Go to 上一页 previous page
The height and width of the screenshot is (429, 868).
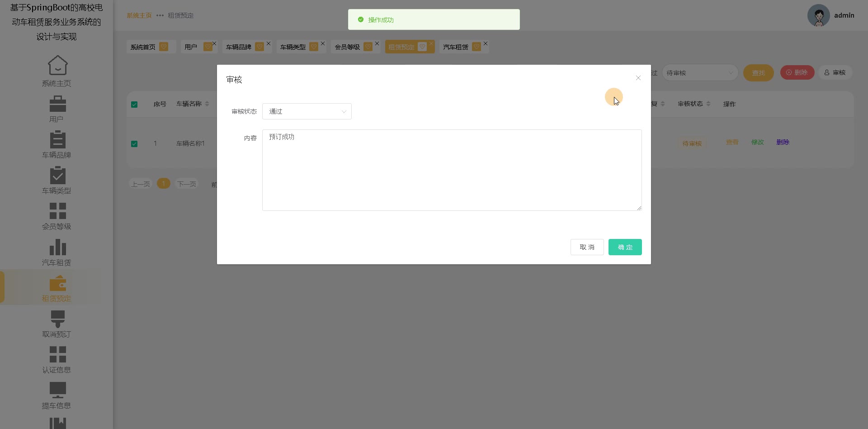click(141, 184)
